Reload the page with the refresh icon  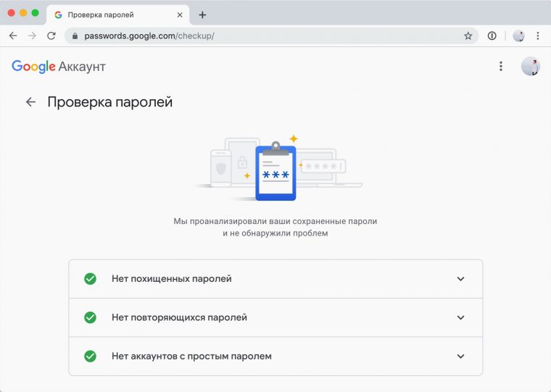pos(51,36)
